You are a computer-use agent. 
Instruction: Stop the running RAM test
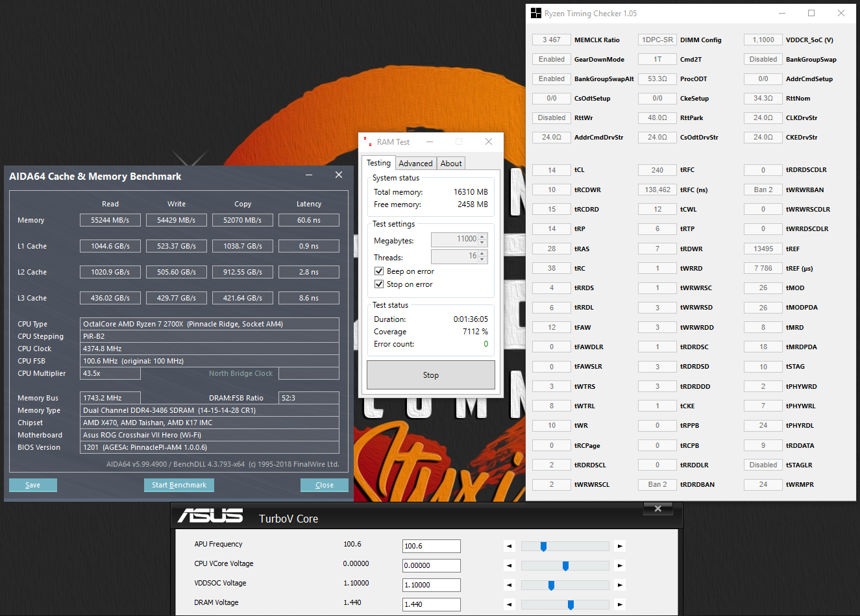tap(431, 375)
